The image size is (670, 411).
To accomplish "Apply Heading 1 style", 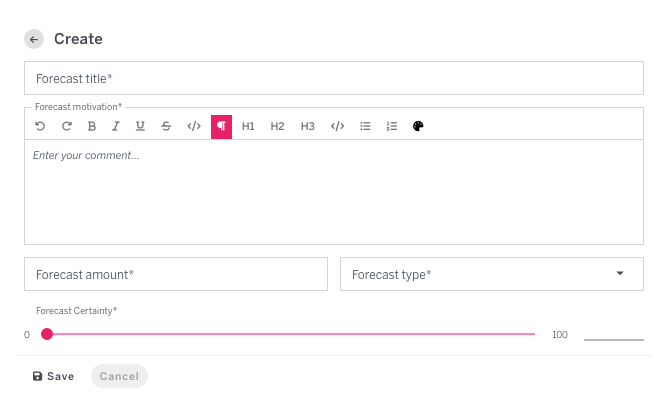I will click(248, 126).
